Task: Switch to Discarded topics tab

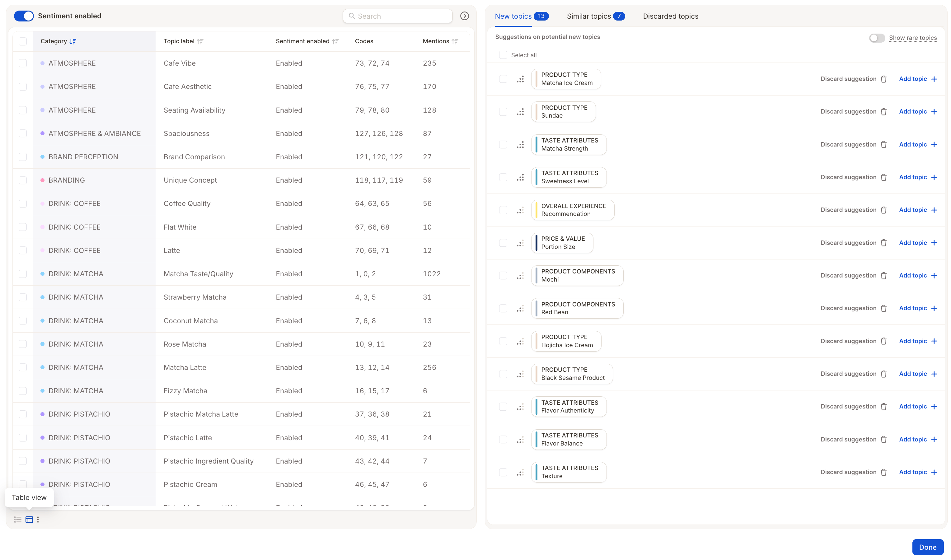Action: (670, 16)
